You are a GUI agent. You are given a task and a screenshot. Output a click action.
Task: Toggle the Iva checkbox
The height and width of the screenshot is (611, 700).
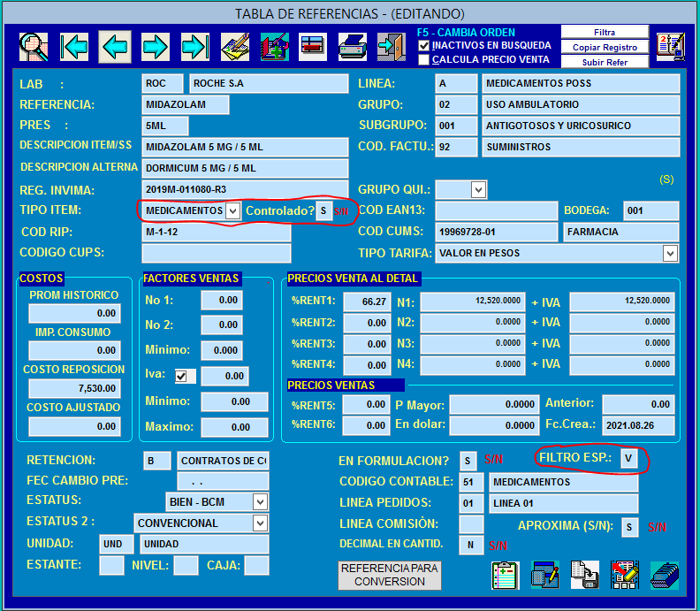coord(181,376)
